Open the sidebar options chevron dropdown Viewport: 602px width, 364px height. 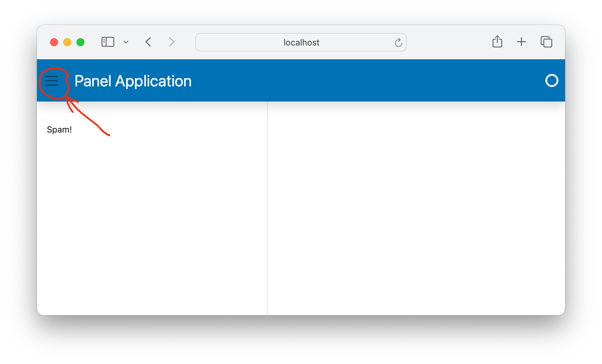(126, 42)
